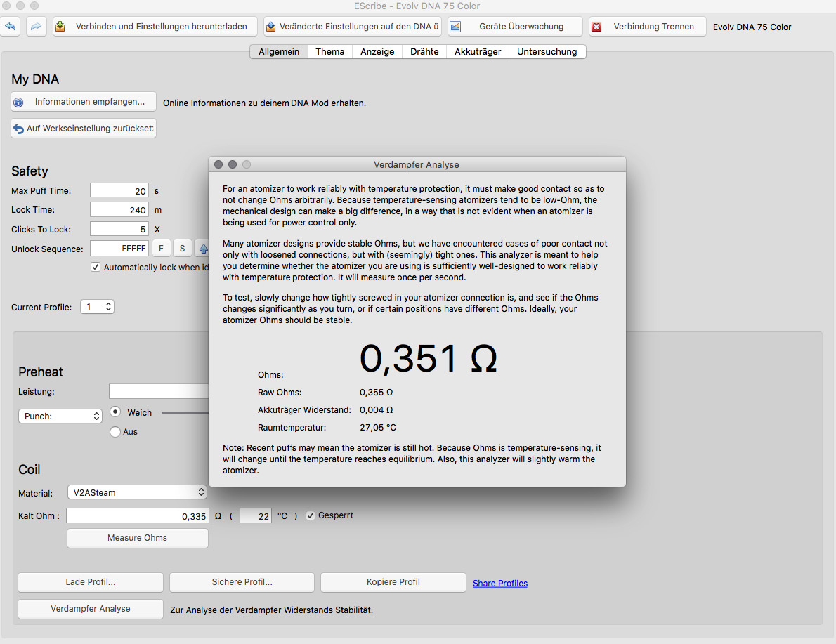The height and width of the screenshot is (644, 836).
Task: Click the Measure Ohms button
Action: point(137,538)
